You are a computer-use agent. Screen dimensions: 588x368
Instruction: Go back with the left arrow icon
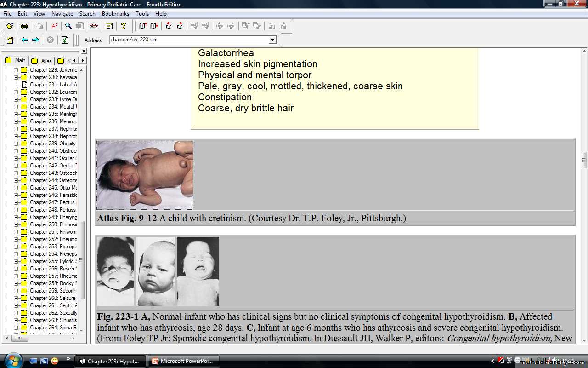point(25,40)
